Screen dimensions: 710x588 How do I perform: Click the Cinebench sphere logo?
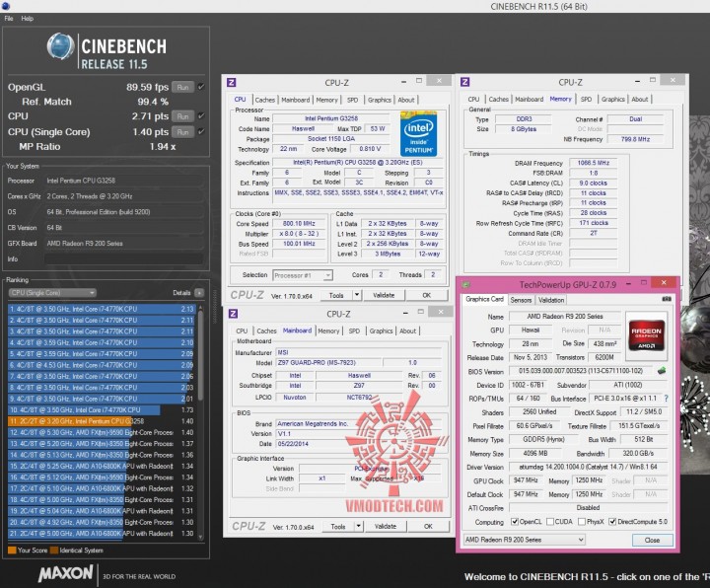click(x=61, y=46)
